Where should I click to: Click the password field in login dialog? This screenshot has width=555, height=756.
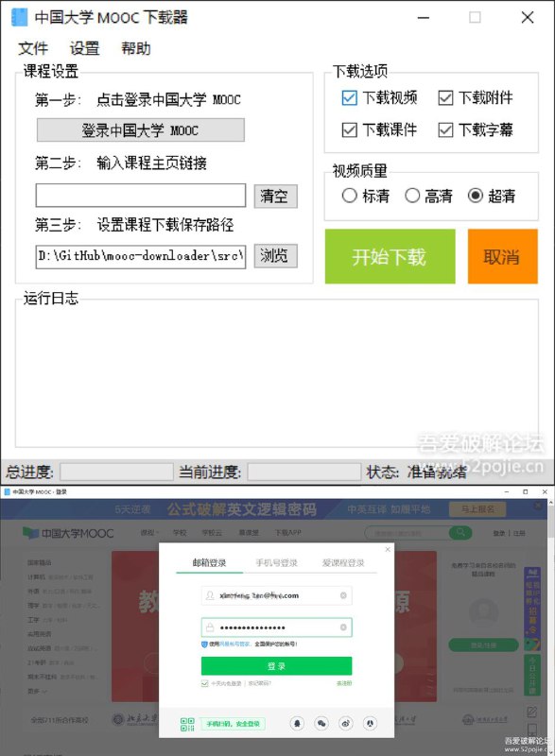tap(276, 627)
